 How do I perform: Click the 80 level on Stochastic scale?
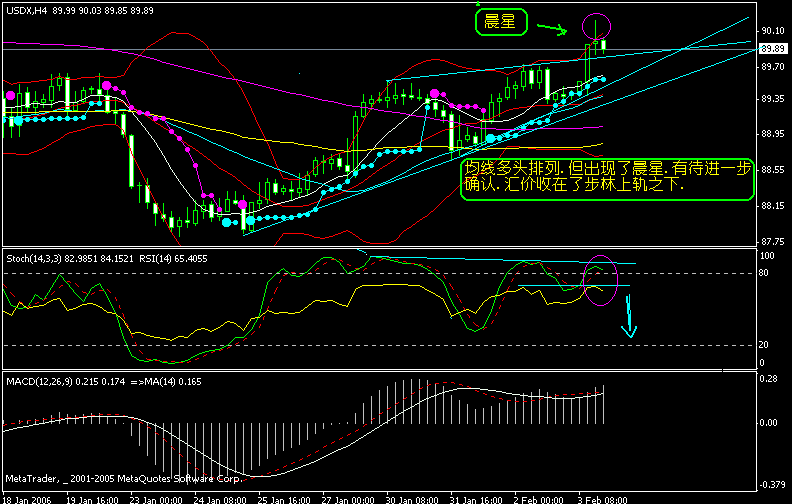point(764,273)
